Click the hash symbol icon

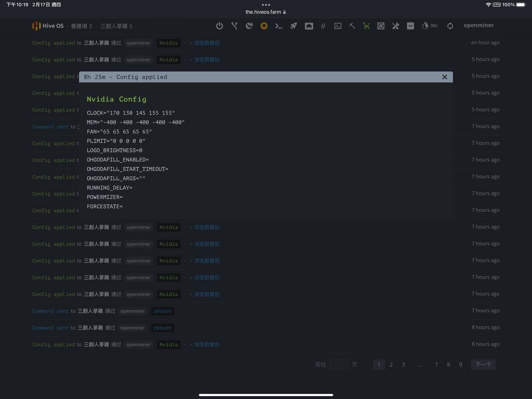[323, 26]
